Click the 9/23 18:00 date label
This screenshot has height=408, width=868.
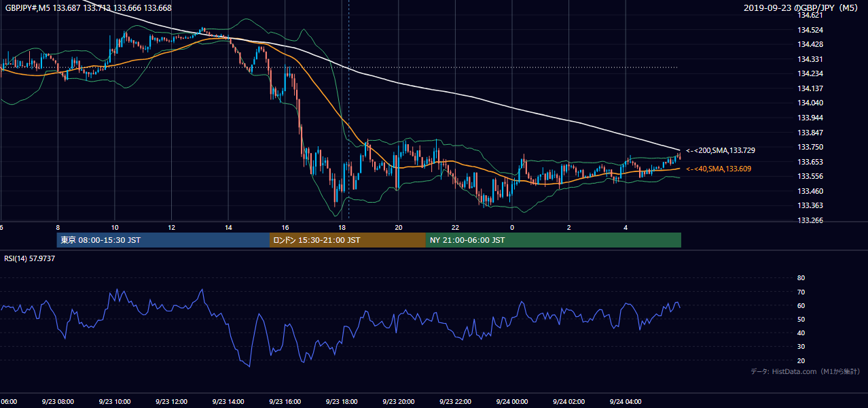click(x=342, y=401)
